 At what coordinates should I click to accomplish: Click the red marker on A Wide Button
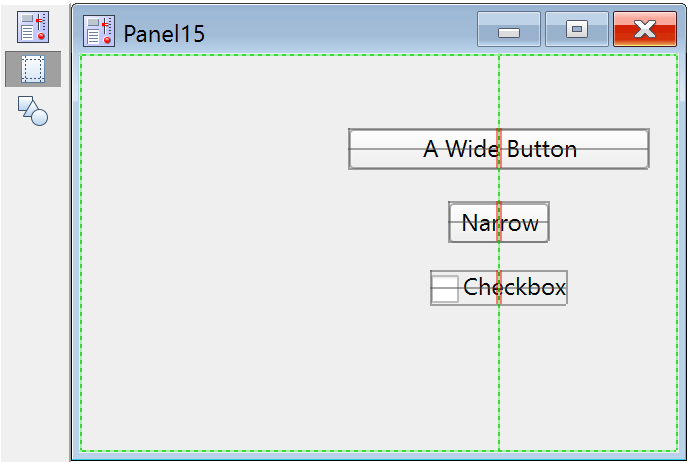498,149
